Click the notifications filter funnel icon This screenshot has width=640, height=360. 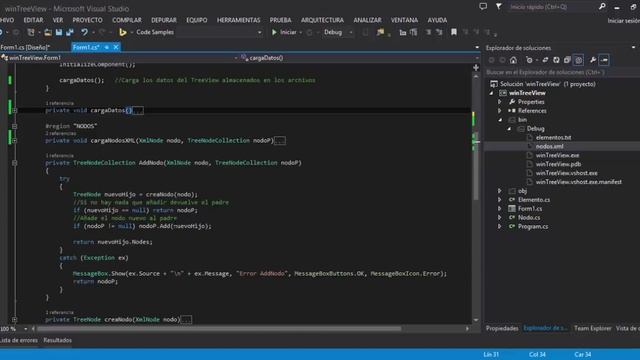coord(499,7)
